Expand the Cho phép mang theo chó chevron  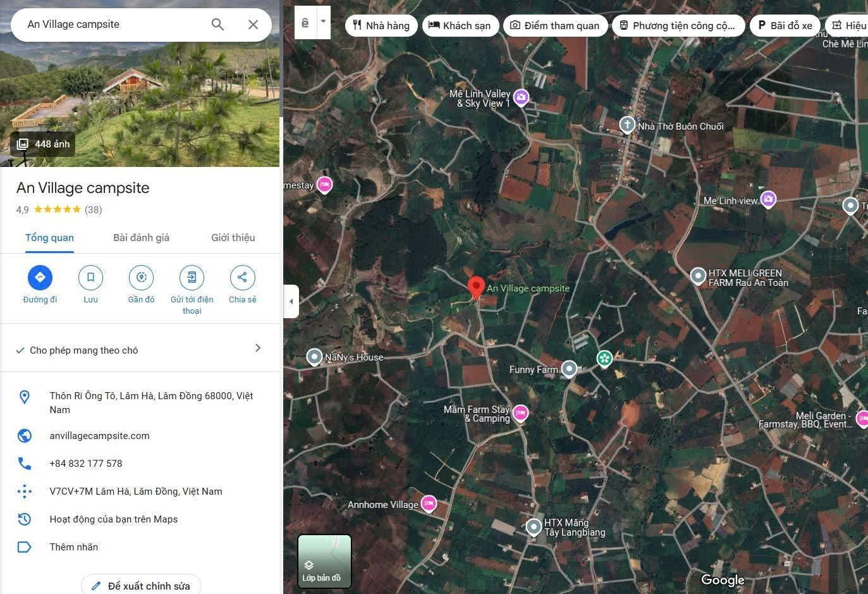pyautogui.click(x=257, y=348)
